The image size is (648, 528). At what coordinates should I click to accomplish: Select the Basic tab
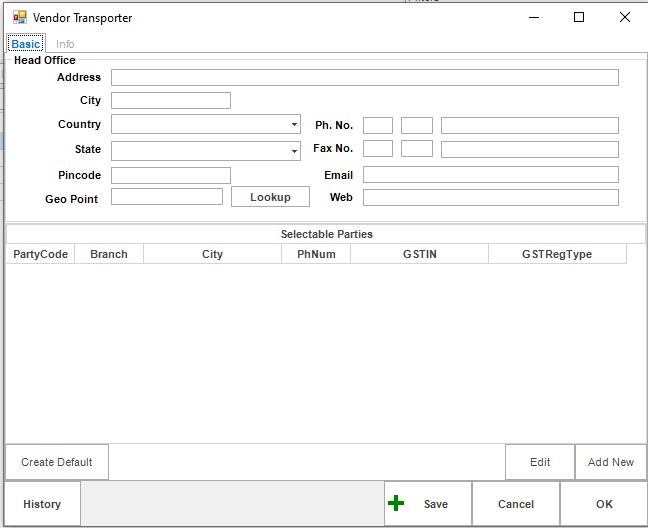[26, 44]
